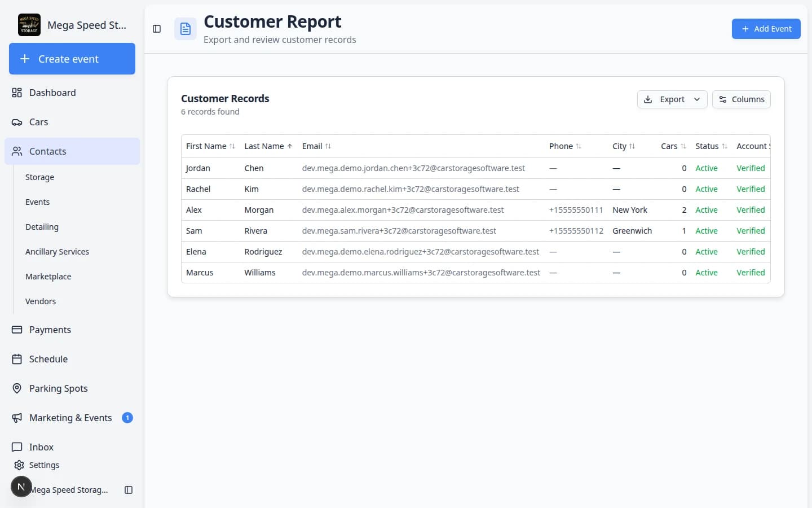The image size is (812, 508).
Task: Click the cars count 2 for Alex
Action: tap(684, 210)
